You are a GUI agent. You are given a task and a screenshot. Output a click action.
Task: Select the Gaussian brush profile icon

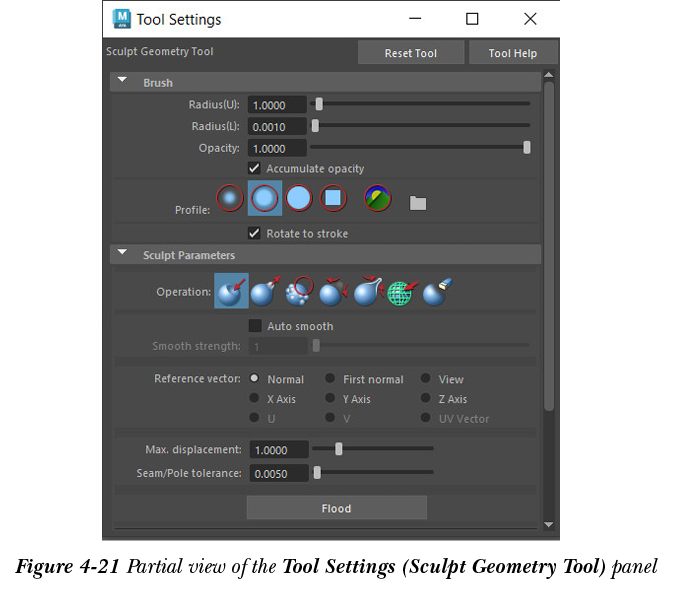pos(231,198)
